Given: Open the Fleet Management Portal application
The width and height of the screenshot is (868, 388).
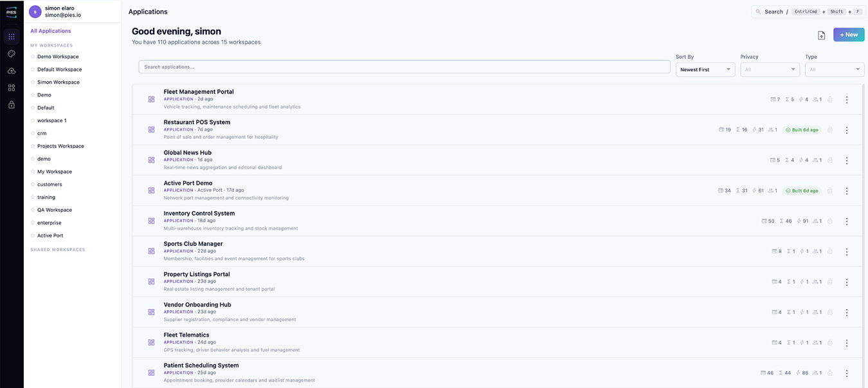Looking at the screenshot, I should tap(199, 92).
